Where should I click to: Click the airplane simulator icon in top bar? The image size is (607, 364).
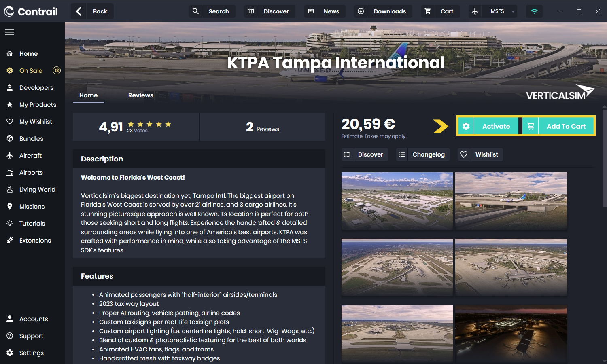point(475,11)
